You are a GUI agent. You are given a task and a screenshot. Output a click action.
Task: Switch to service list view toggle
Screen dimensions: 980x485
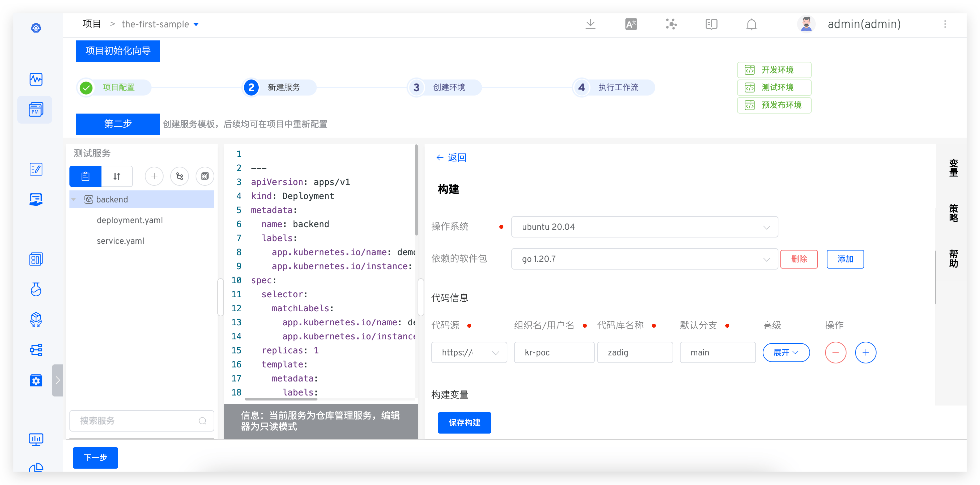[x=85, y=176]
